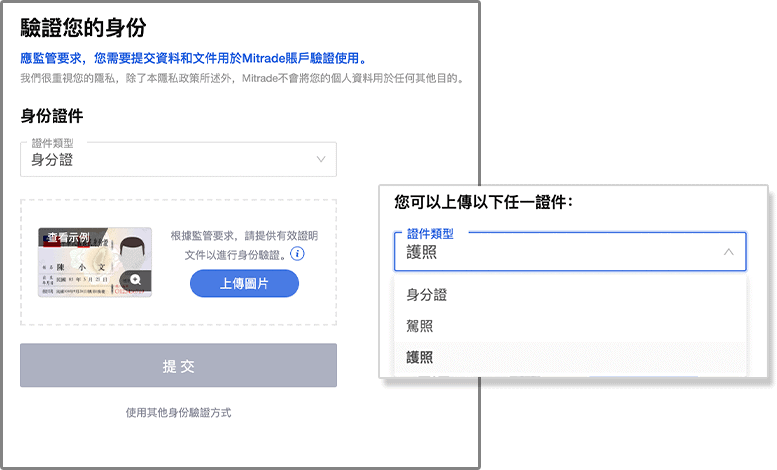The height and width of the screenshot is (470, 777).
Task: Click the 根據監管要求 instruction text in upload area
Action: (x=244, y=245)
